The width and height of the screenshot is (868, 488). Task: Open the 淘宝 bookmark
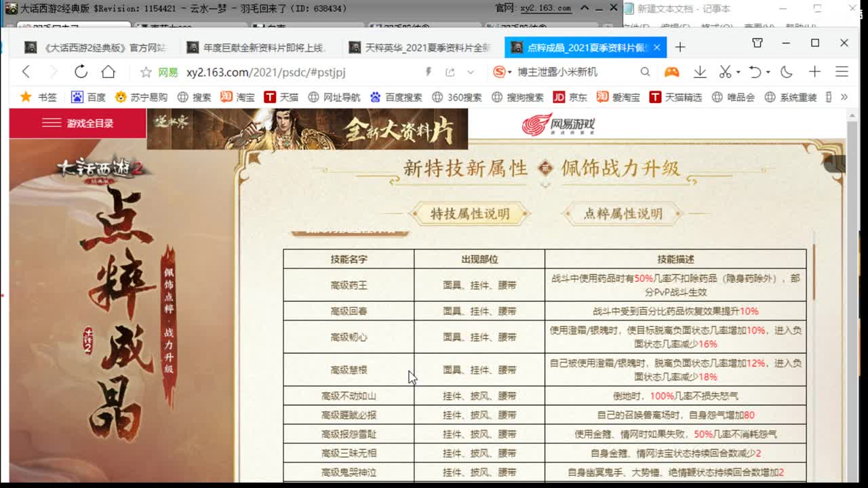coord(238,97)
